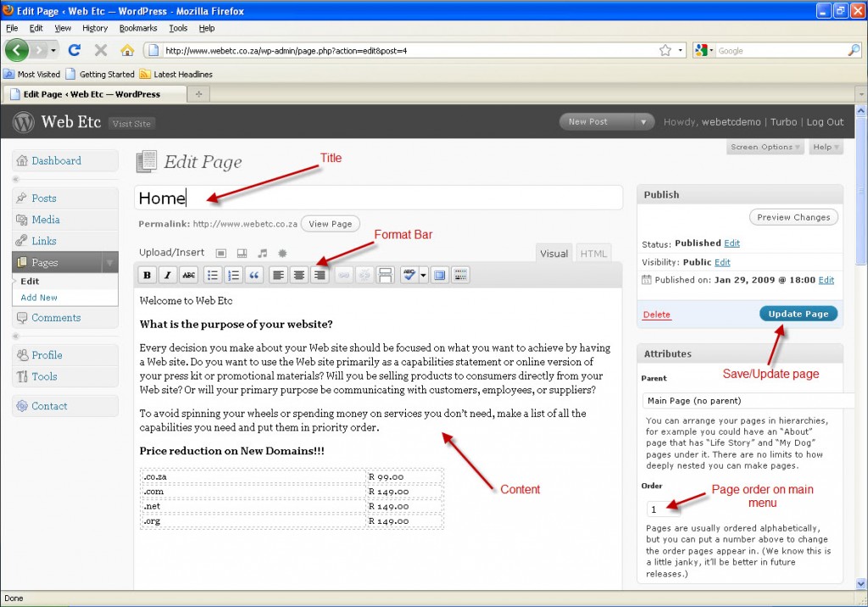Open the Tools menu
The width and height of the screenshot is (868, 607).
coord(178,28)
